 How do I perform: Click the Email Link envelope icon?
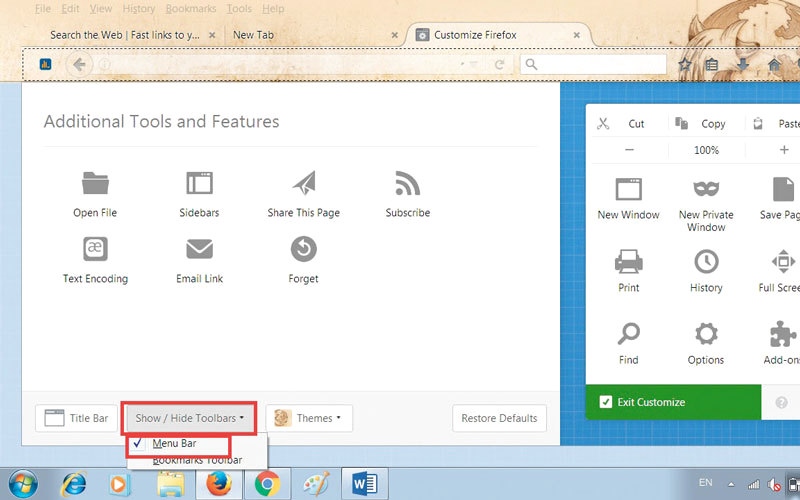pos(199,249)
